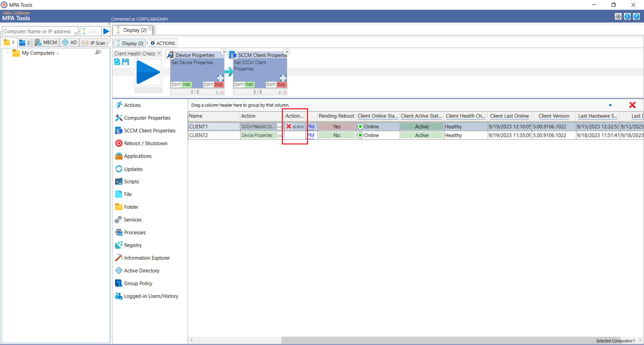Remove the Device Properties step with its X
Viewport: 644px width, 345px height.
(224, 52)
